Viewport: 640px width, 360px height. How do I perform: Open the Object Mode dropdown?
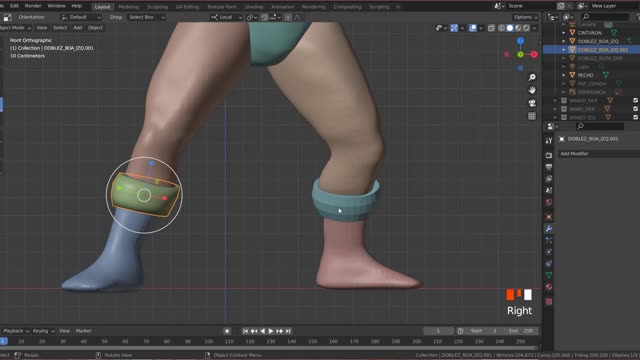click(15, 28)
